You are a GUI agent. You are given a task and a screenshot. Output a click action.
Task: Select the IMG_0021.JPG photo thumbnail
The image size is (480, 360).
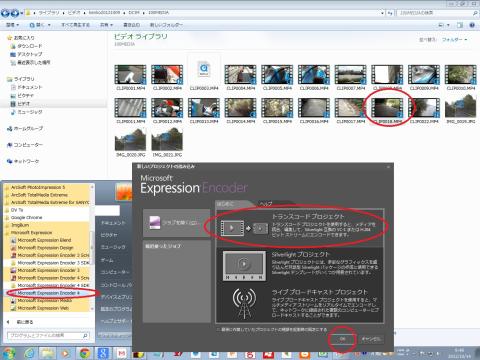click(167, 139)
